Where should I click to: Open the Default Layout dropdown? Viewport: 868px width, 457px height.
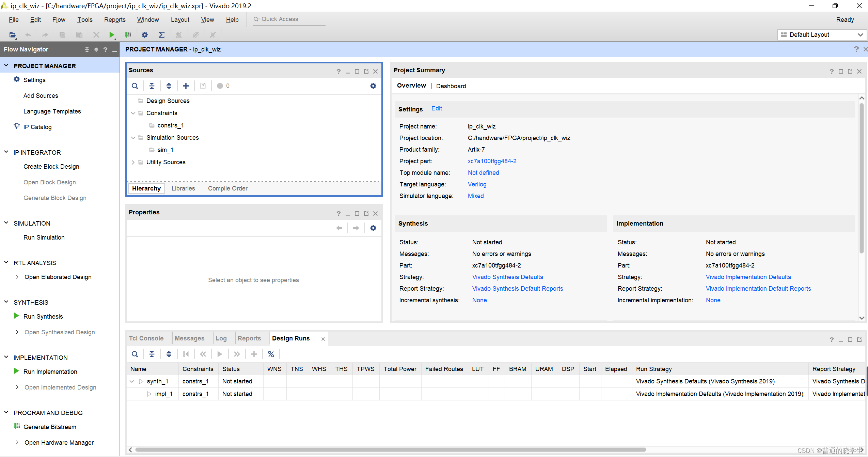[x=822, y=35]
